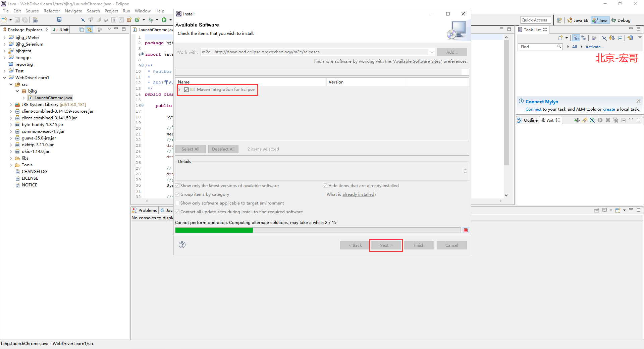The height and width of the screenshot is (349, 644).
Task: Switch to the Outline tab
Action: [528, 120]
